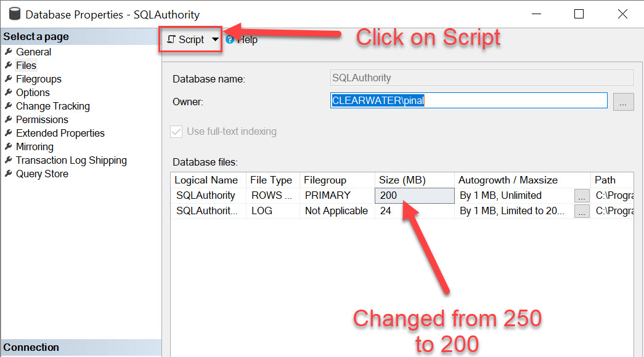Click the Filegroup column header

337,180
